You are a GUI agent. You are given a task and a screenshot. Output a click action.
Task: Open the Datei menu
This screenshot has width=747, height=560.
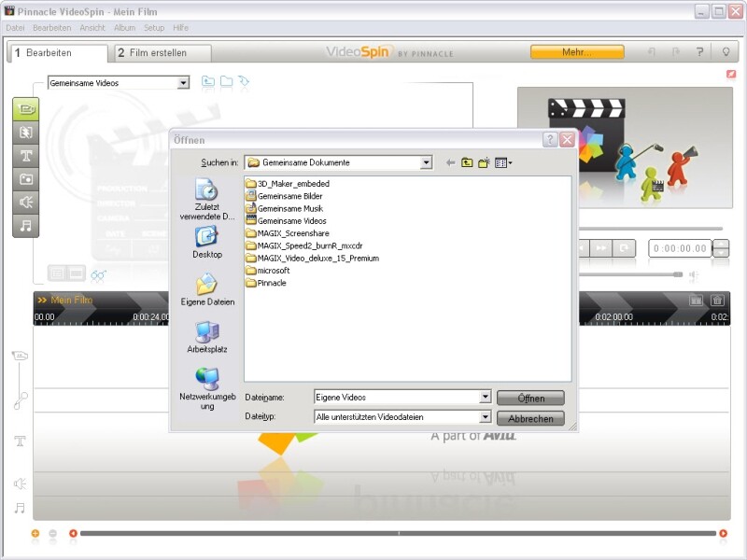point(15,28)
